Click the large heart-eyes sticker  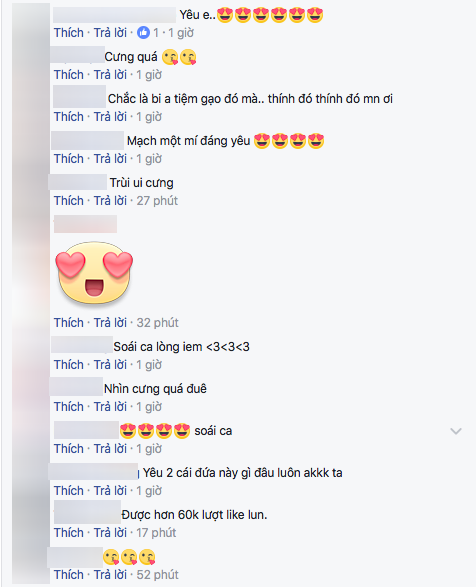point(94,272)
